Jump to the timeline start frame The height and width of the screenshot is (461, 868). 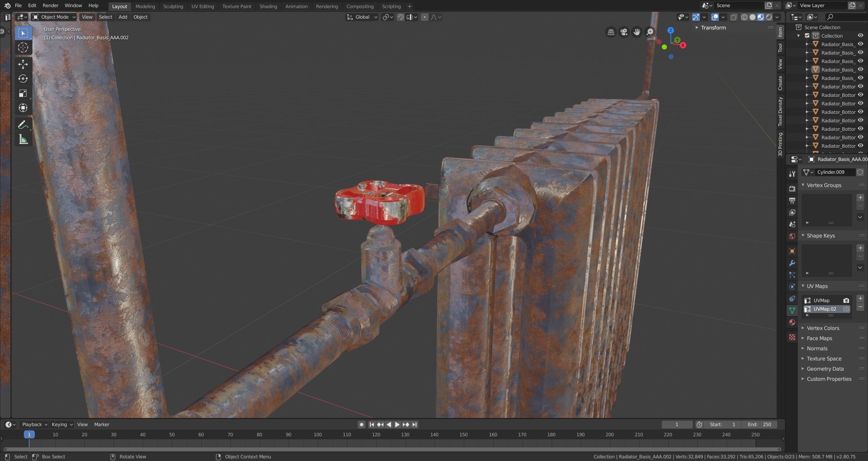372,424
